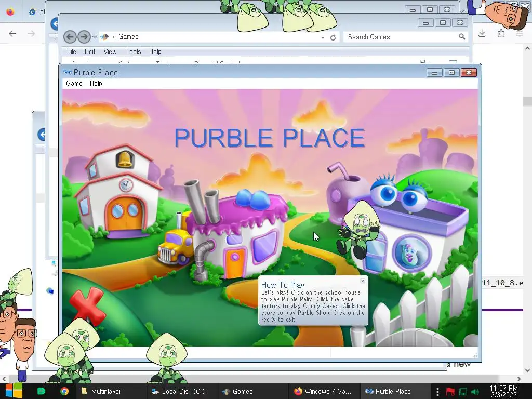This screenshot has height=399, width=532.
Task: Click the red X to exit game
Action: pyautogui.click(x=87, y=305)
